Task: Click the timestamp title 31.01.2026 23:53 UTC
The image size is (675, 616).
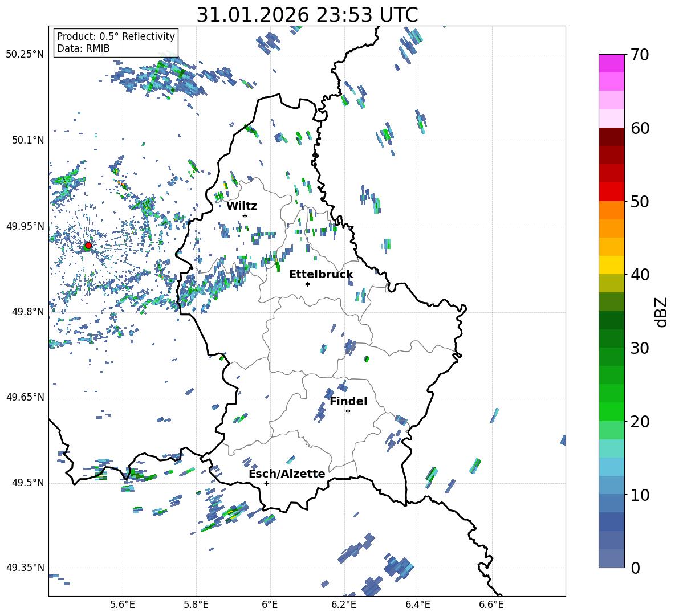Action: pos(307,15)
